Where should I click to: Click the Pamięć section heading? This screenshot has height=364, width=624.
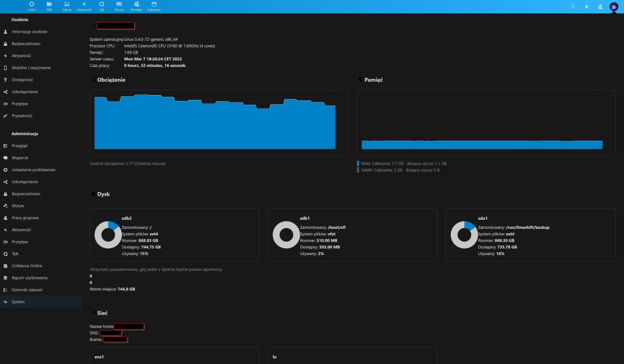tap(374, 80)
